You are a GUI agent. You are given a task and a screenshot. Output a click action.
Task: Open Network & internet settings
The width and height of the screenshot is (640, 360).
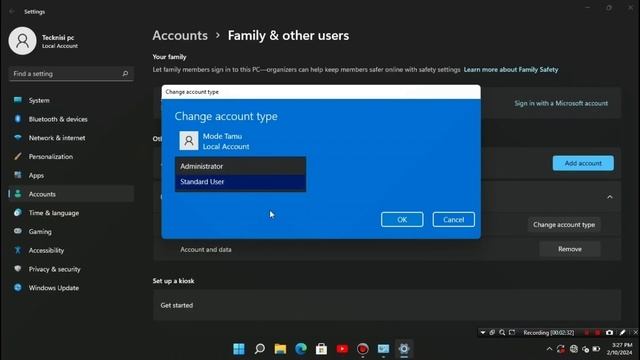[71, 138]
